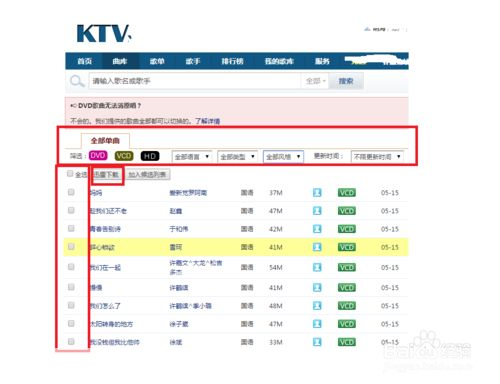Image resolution: width=500 pixels, height=384 pixels.
Task: Tick the checkbox for song 慢慢
Action: click(71, 287)
